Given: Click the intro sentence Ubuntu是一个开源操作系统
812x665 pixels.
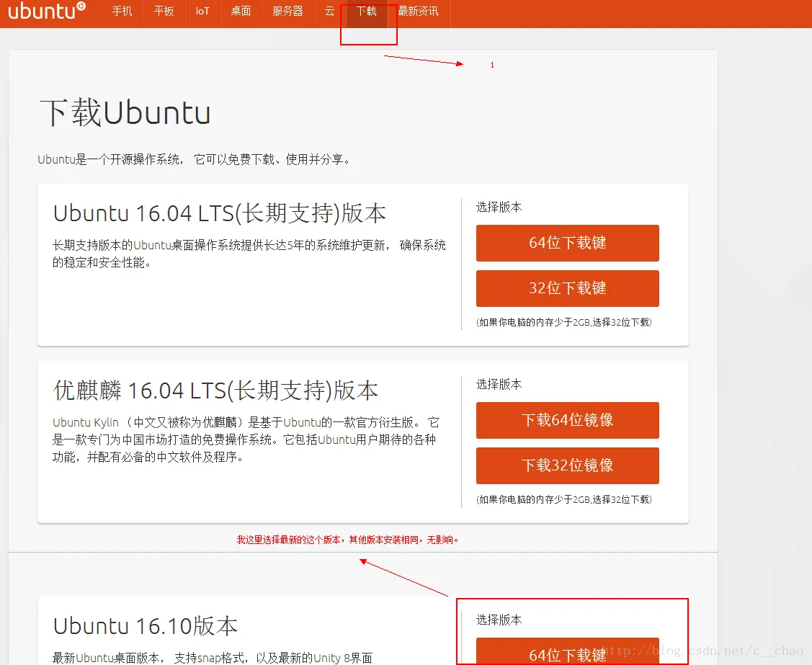Looking at the screenshot, I should pos(194,159).
